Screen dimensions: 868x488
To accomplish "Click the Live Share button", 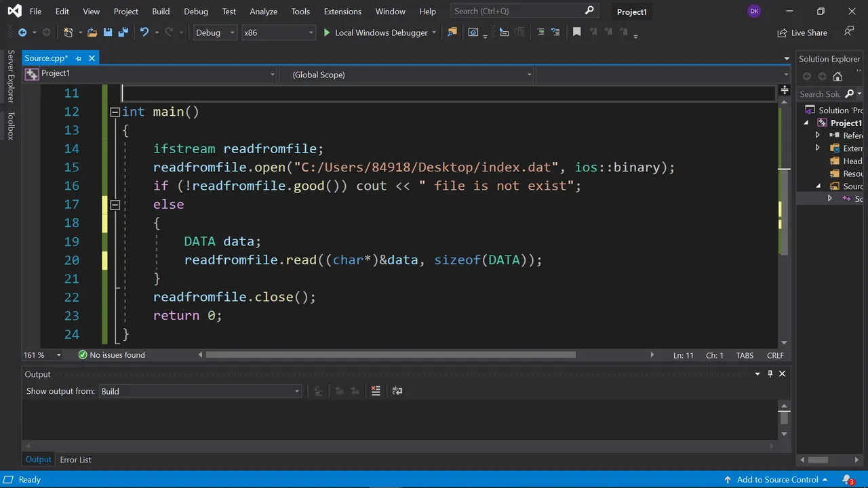I will (x=802, y=33).
